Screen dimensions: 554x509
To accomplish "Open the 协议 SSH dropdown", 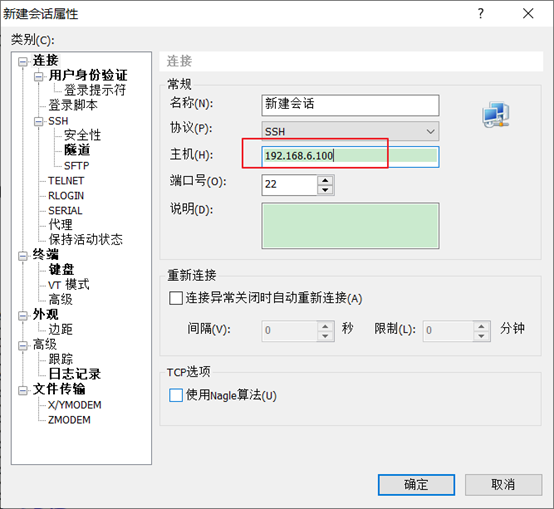I will (x=350, y=131).
